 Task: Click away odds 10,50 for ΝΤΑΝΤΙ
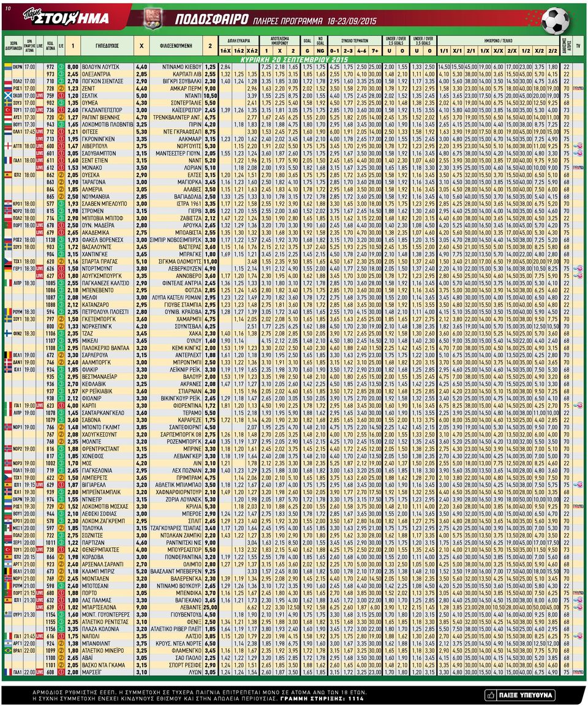210,96
